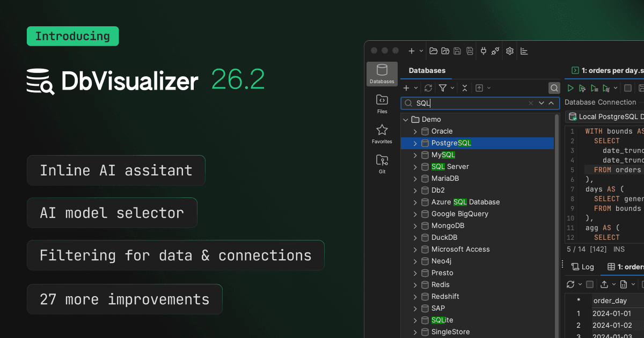
Task: Open the Files sidebar panel
Action: [x=382, y=104]
